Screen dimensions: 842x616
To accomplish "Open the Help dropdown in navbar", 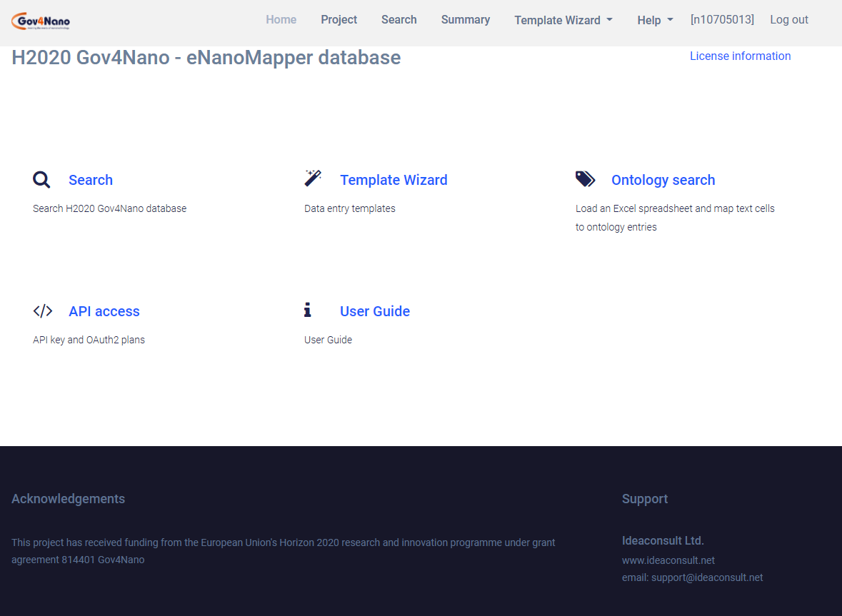I will [x=655, y=20].
